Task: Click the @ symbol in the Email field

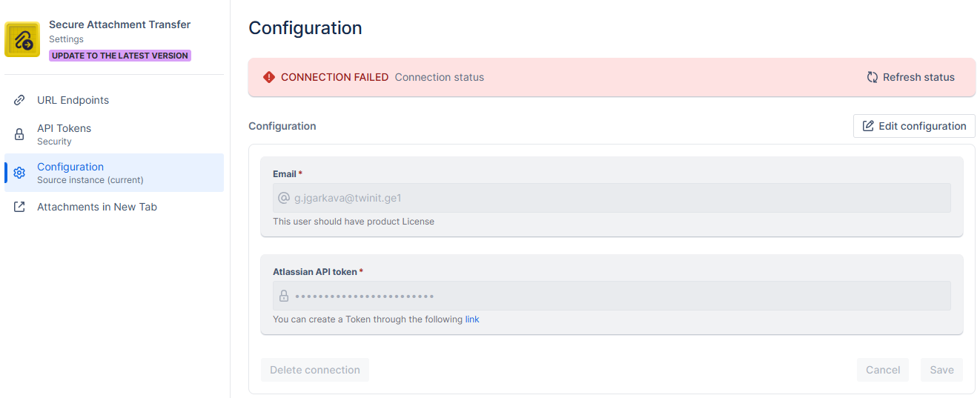Action: pos(284,198)
